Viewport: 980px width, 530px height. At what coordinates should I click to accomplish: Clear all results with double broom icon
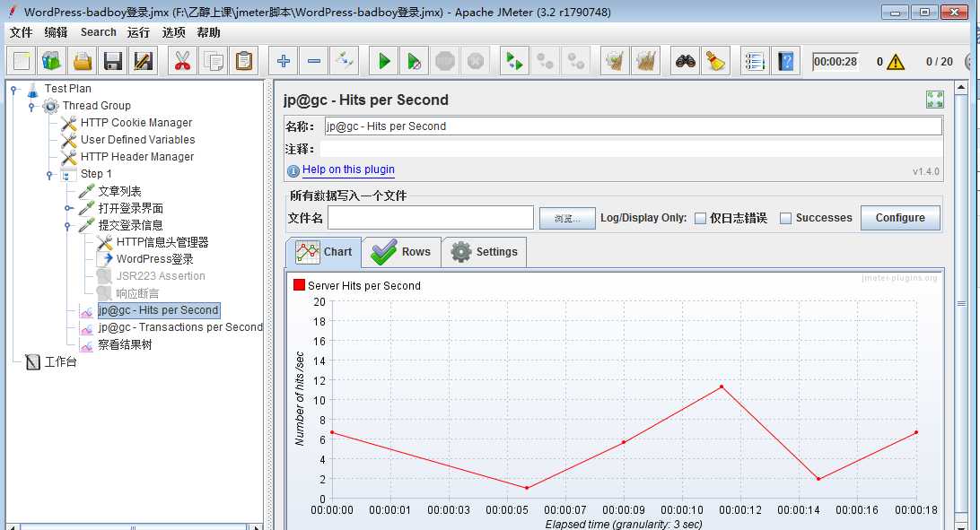(x=645, y=61)
